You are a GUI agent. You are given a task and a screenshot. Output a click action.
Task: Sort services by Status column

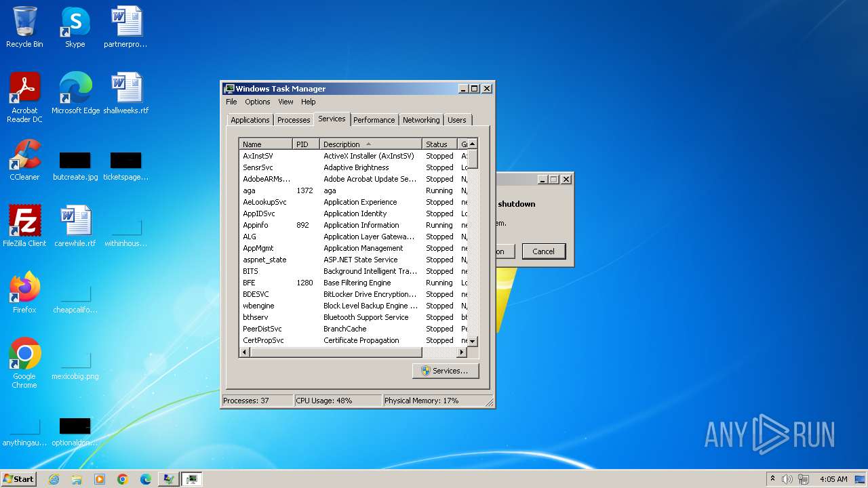[440, 144]
